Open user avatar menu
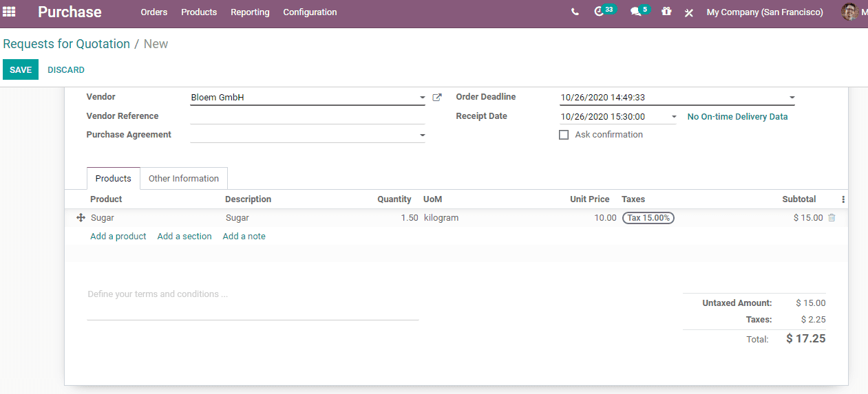This screenshot has width=868, height=394. (850, 12)
